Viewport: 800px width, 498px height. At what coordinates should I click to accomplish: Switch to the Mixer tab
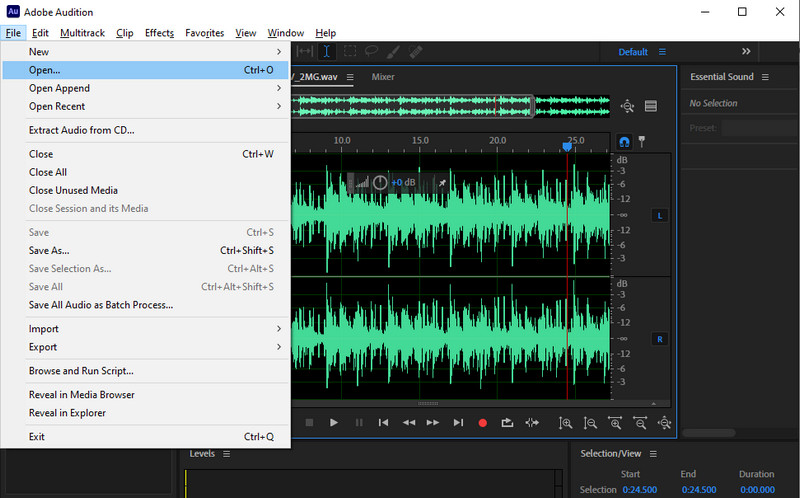(382, 77)
